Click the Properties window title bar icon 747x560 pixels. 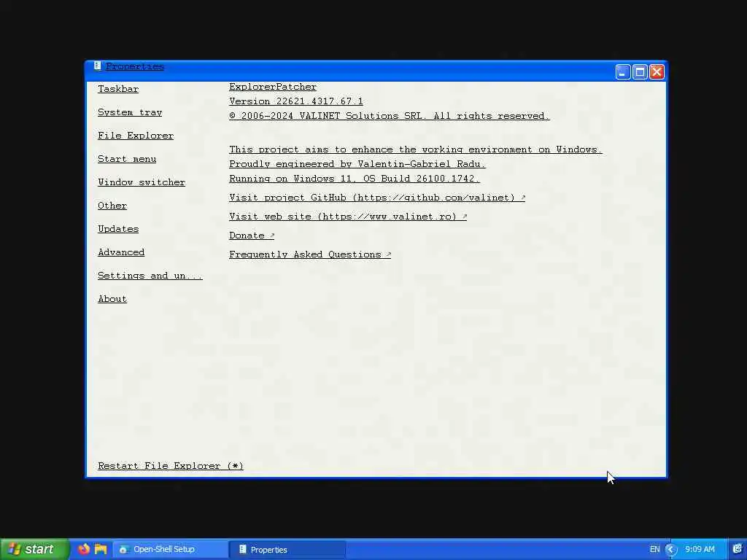(x=97, y=66)
